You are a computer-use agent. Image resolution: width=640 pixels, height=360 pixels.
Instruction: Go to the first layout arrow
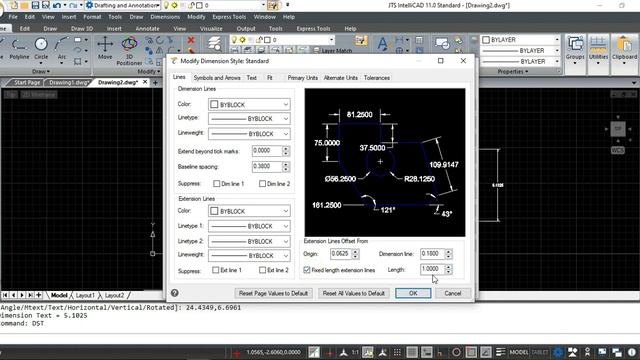pyautogui.click(x=5, y=295)
